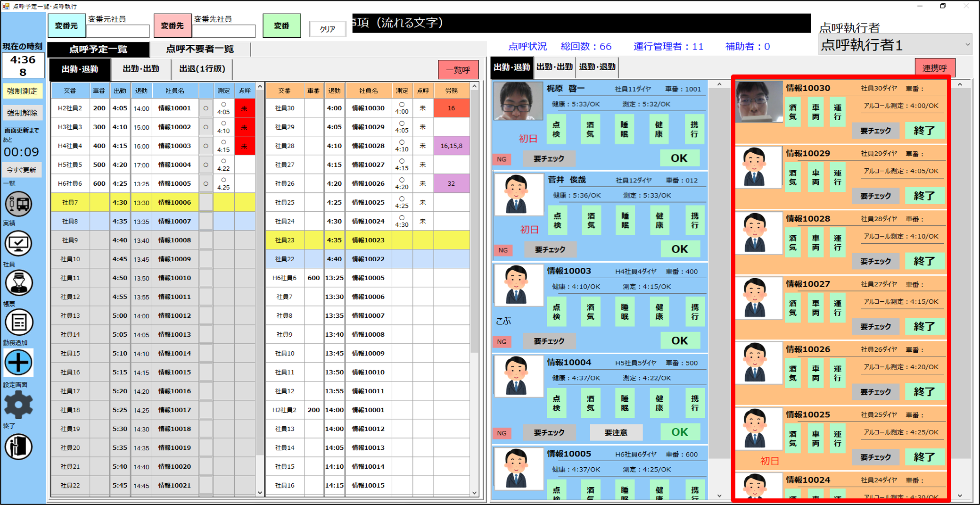980x505 pixels.
Task: Click the 勤務追加 plus icon
Action: [18, 363]
